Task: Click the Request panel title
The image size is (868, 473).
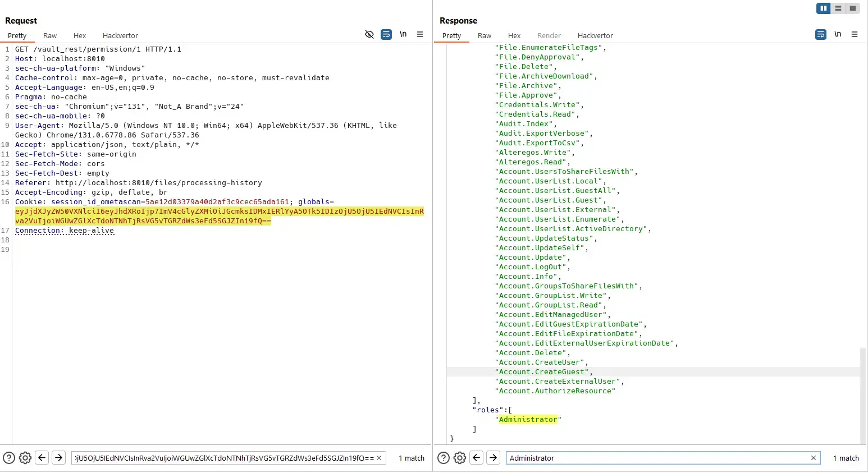Action: pyautogui.click(x=21, y=21)
